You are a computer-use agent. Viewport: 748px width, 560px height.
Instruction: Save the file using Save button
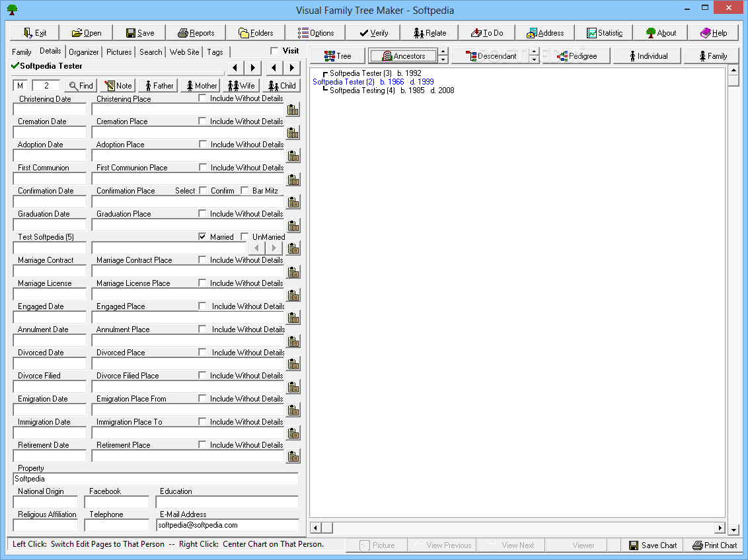[140, 33]
